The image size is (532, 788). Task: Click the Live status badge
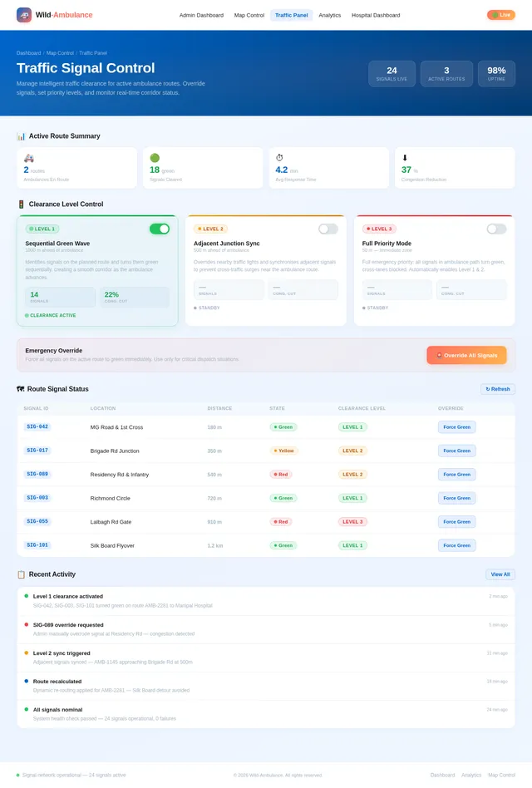[501, 15]
